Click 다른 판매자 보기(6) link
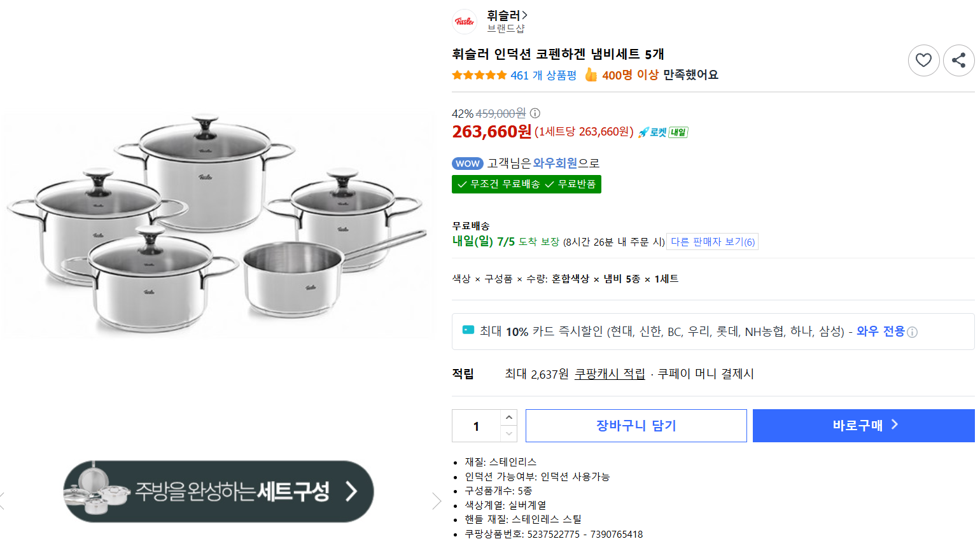Viewport: 980px width, 546px height. tap(712, 242)
